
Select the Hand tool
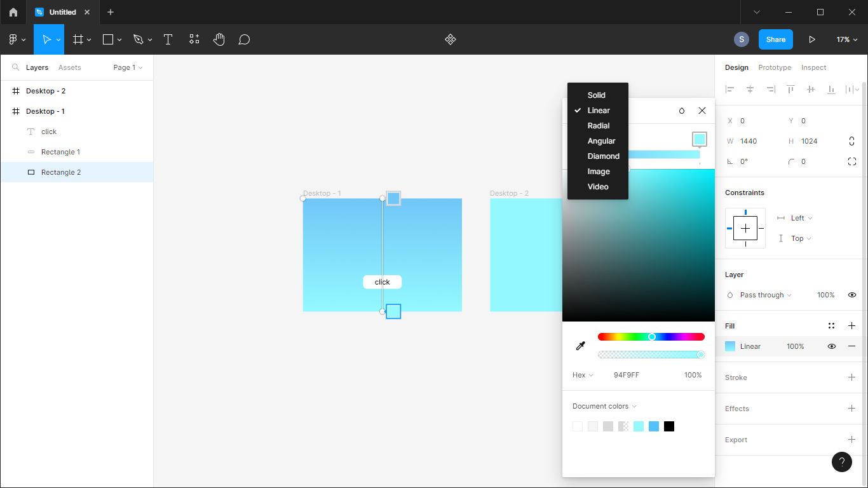click(x=219, y=39)
